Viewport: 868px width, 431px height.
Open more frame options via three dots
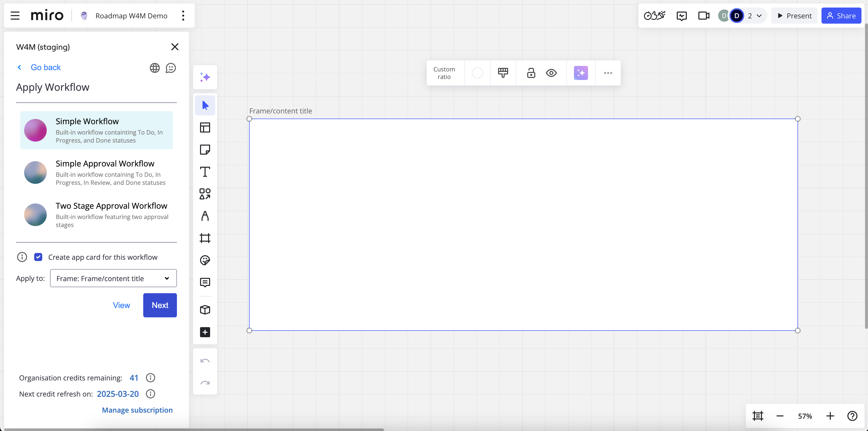tap(608, 73)
